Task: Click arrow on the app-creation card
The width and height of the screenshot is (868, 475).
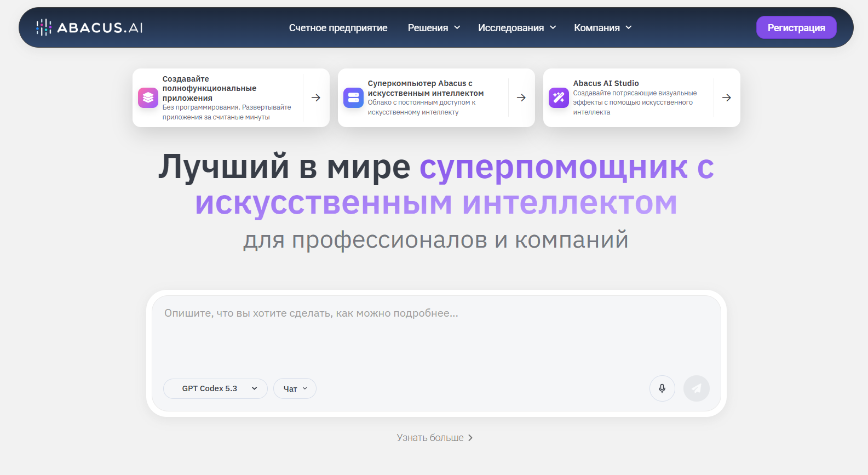Action: (x=316, y=98)
